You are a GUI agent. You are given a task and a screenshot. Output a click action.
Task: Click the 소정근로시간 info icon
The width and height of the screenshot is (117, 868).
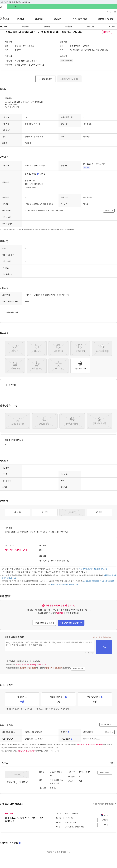pos(38,174)
